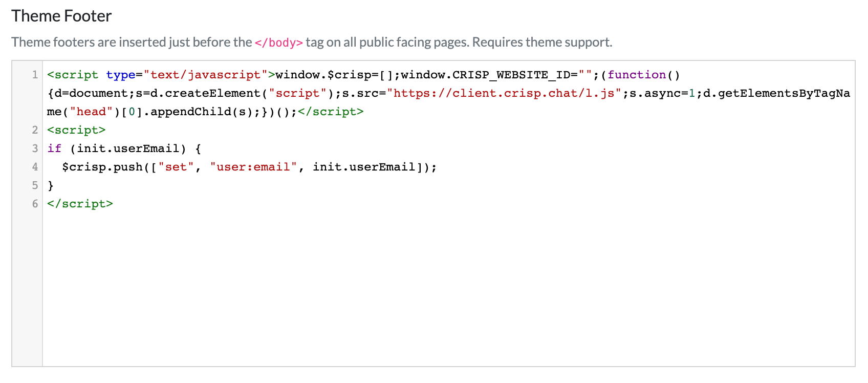Screen dimensions: 868x383
Task: Click line number 6 in the gutter
Action: pyautogui.click(x=35, y=204)
